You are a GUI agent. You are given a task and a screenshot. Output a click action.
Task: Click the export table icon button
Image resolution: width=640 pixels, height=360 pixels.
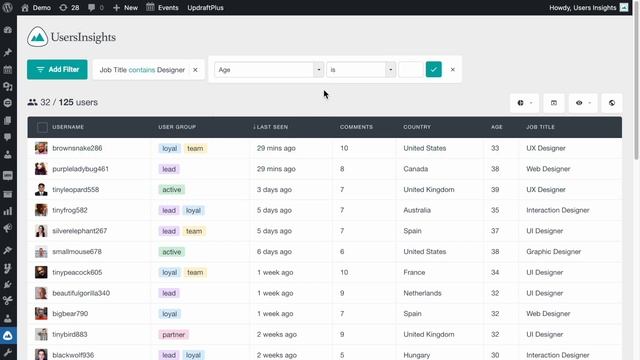point(554,103)
